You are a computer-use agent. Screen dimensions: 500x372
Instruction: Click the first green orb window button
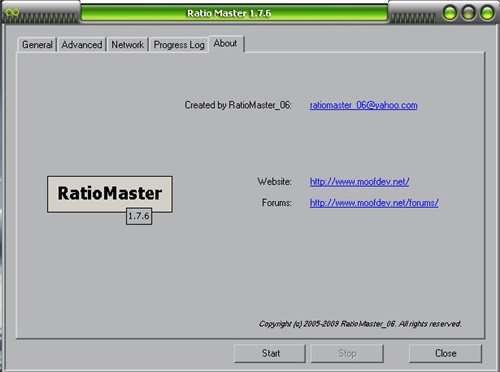click(x=450, y=13)
